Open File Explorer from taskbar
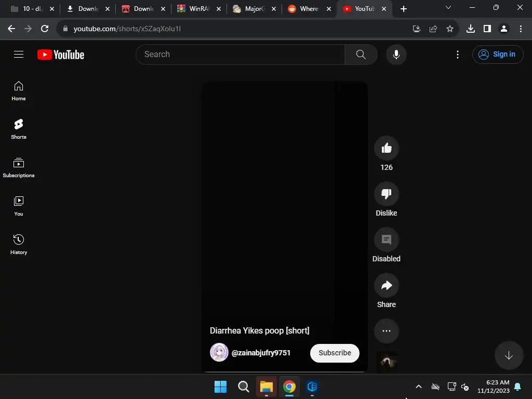The width and height of the screenshot is (532, 399). tap(267, 387)
